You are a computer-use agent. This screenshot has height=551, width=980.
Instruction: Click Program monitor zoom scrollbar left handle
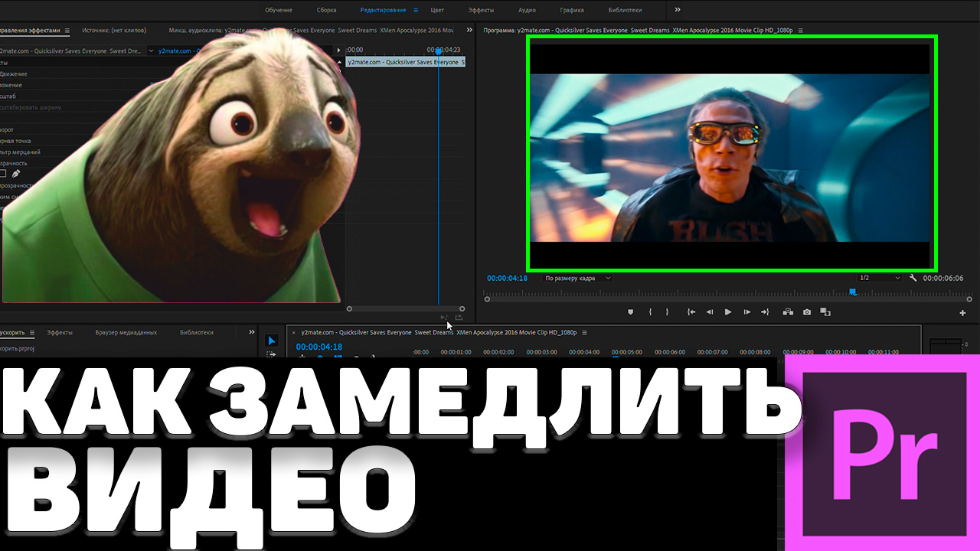click(485, 299)
